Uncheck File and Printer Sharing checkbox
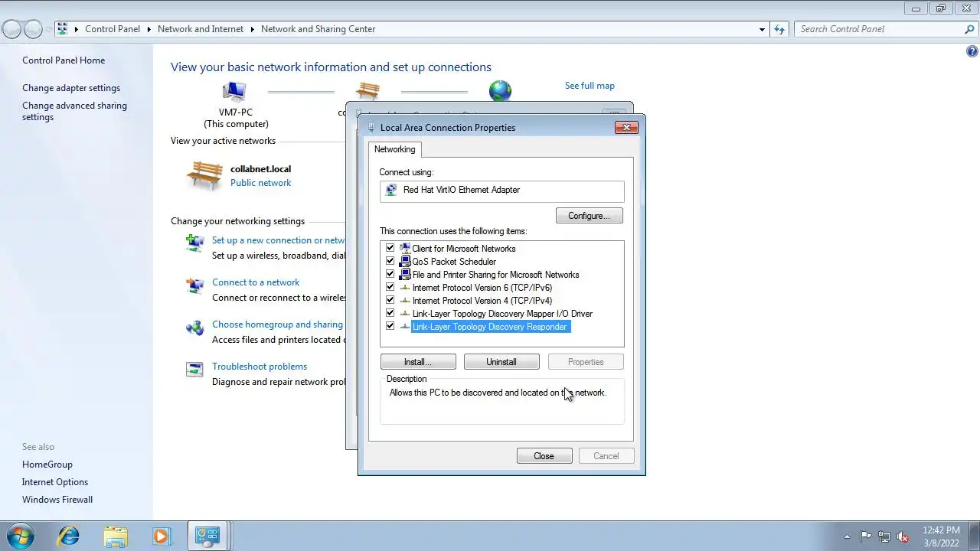 [x=390, y=274]
